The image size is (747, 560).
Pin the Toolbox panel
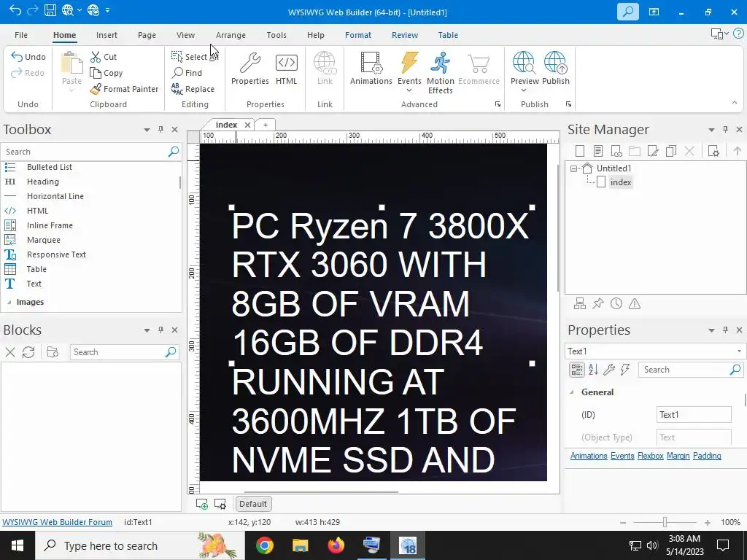[161, 130]
